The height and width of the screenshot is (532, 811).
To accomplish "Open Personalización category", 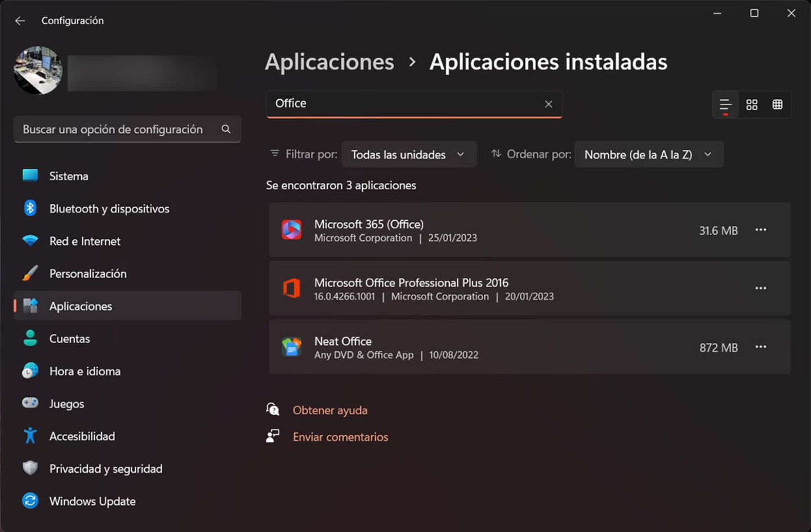I will tap(127, 274).
